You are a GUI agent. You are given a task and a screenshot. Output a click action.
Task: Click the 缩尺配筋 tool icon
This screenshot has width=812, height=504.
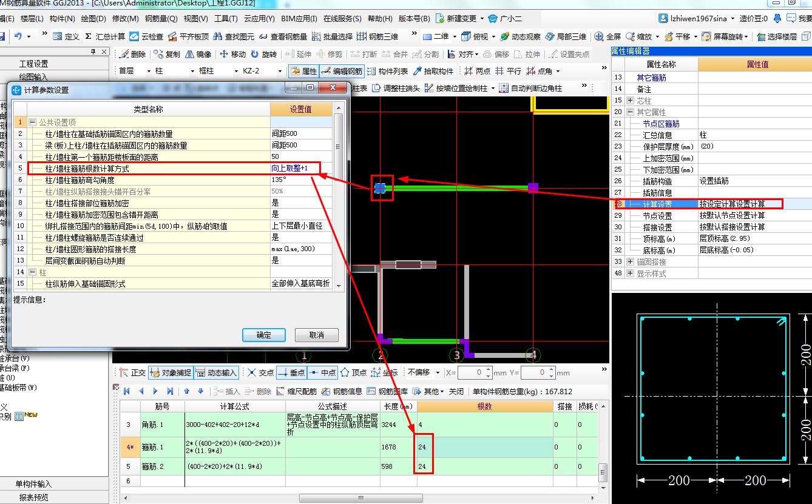[280, 391]
